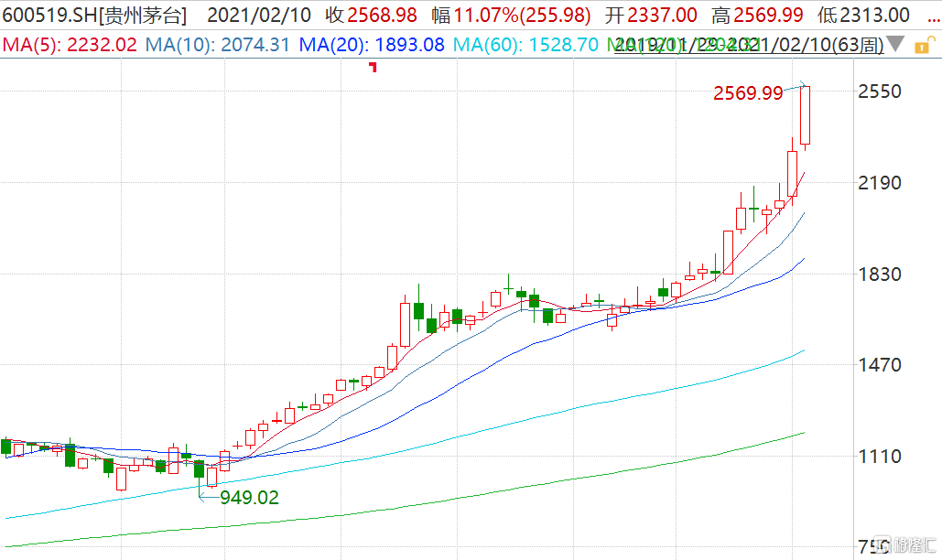Click the 949.02 low price label
This screenshot has width=942, height=560.
pyautogui.click(x=249, y=498)
